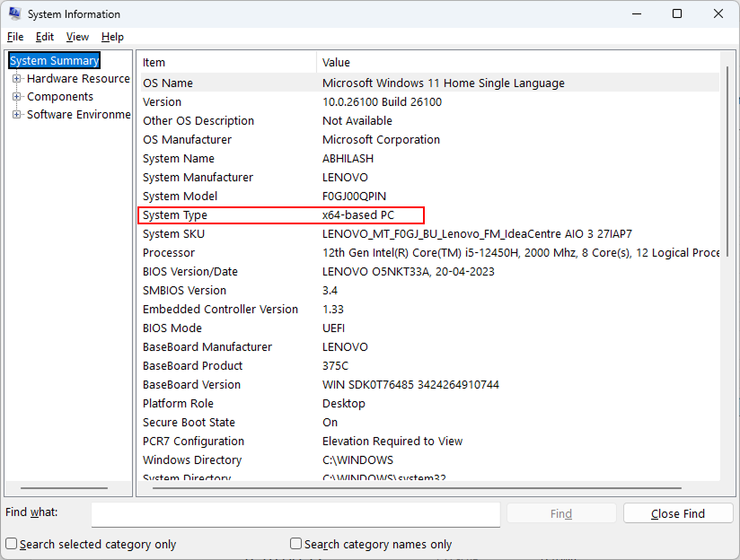Expand the Components node
Image resolution: width=740 pixels, height=560 pixels.
(x=16, y=97)
